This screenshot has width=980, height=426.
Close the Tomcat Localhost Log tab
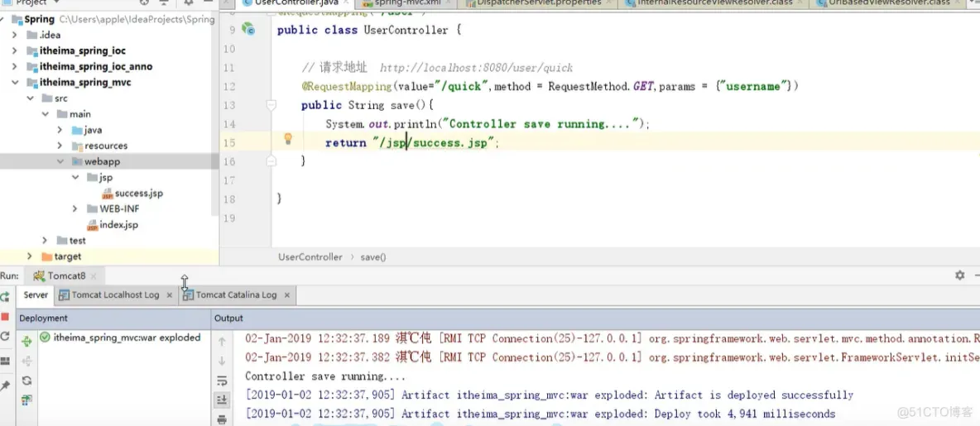pyautogui.click(x=170, y=294)
